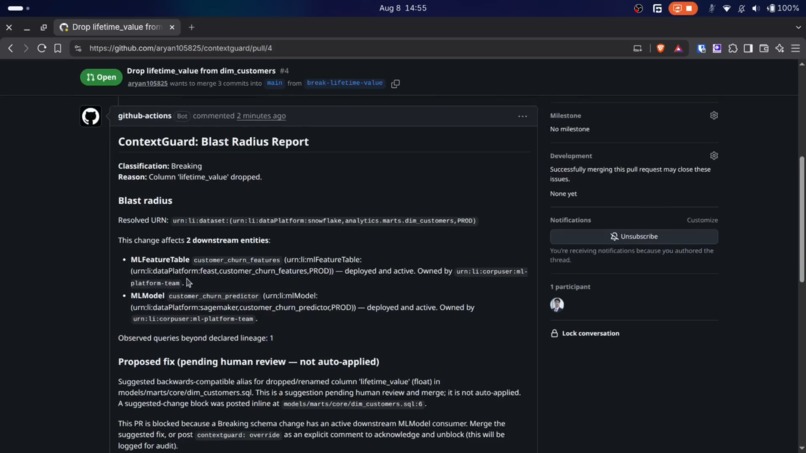
Task: Open the Brave Shields lion icon
Action: coord(661,48)
